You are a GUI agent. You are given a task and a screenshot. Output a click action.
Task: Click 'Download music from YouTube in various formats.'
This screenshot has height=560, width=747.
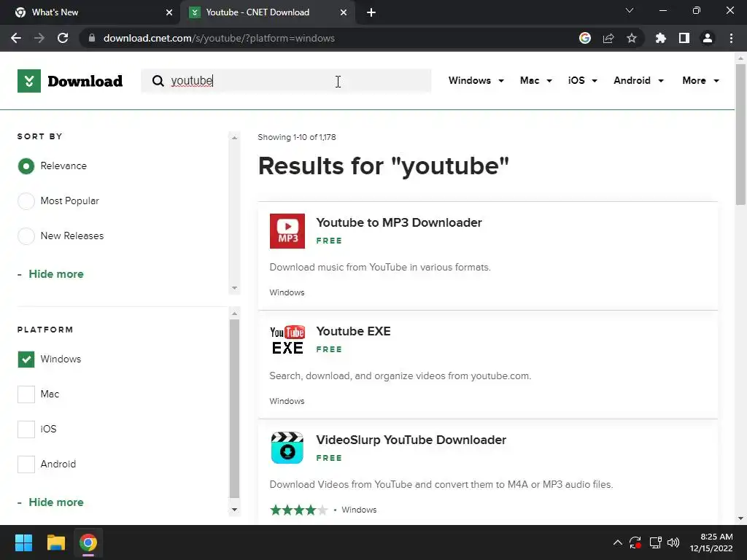coord(379,267)
